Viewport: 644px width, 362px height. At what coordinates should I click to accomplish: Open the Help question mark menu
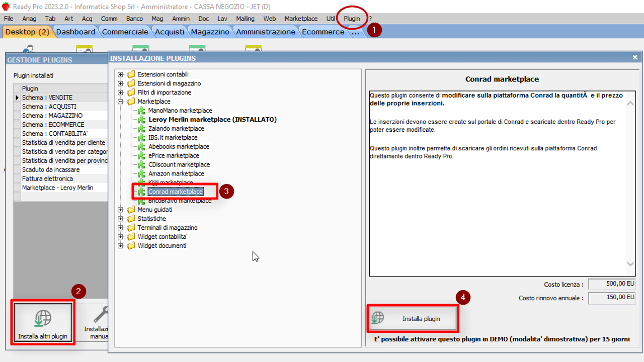pos(370,19)
